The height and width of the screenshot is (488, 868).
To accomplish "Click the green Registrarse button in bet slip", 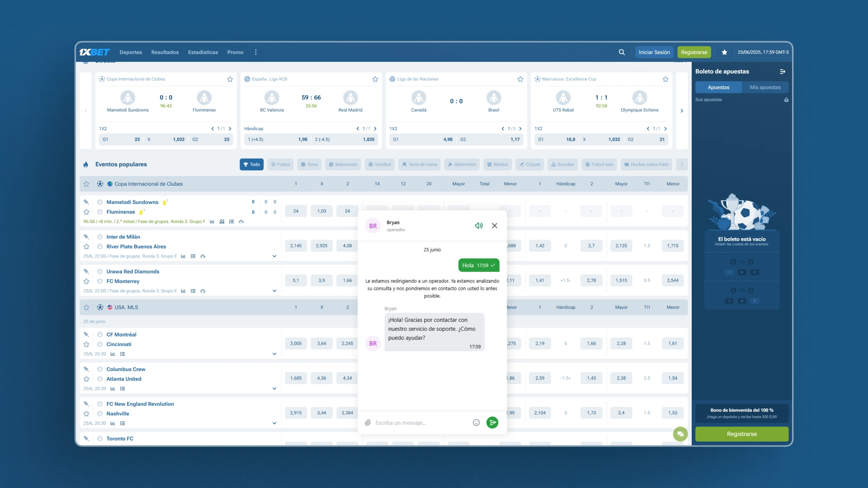I will [742, 434].
